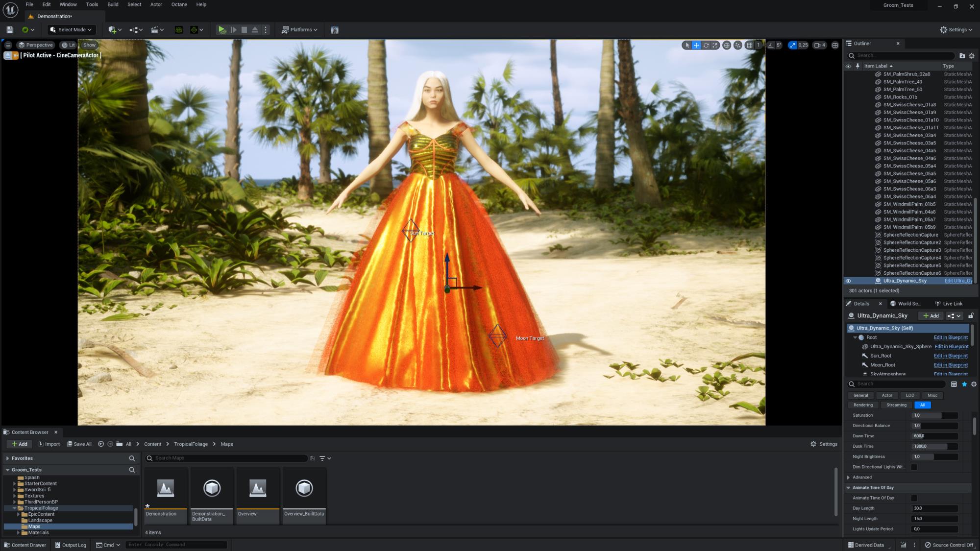Toggle world/local coordinate system globe icon
The width and height of the screenshot is (980, 551).
[727, 45]
